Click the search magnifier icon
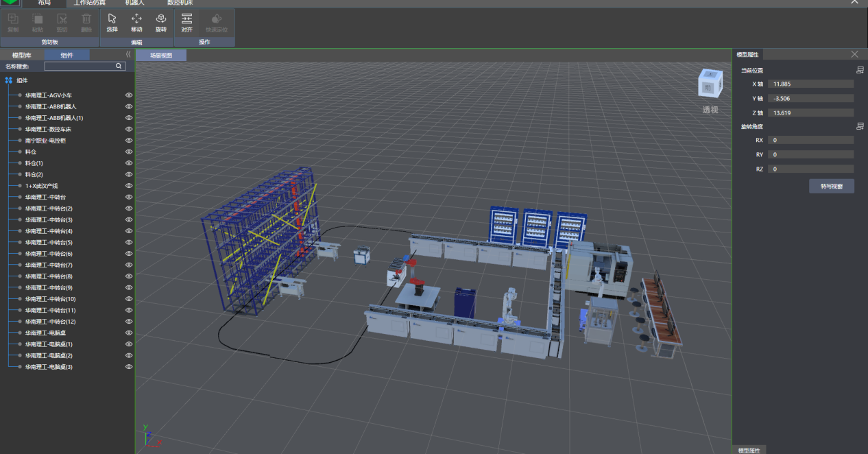Screen dimensions: 868x454 coord(119,67)
